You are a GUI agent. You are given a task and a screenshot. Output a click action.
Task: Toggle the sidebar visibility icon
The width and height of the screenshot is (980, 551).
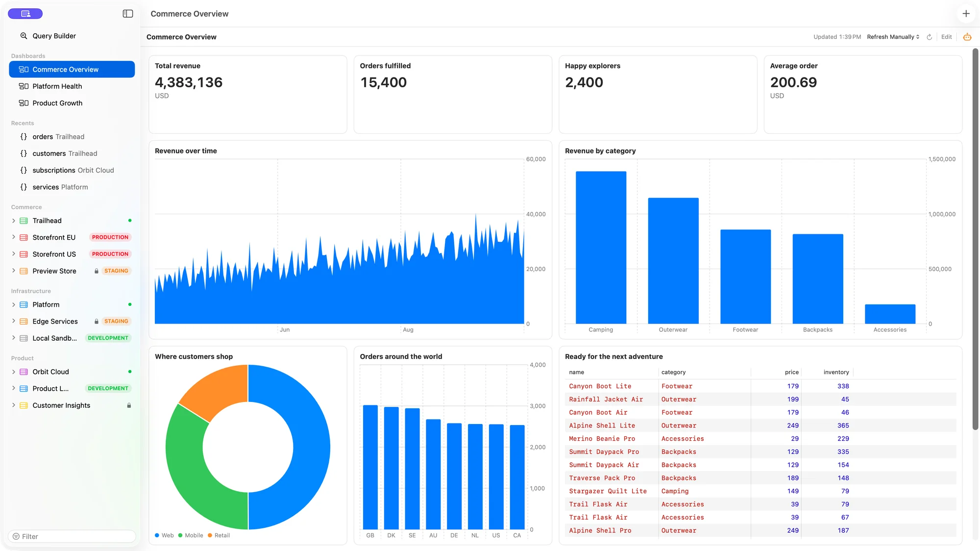(x=128, y=14)
